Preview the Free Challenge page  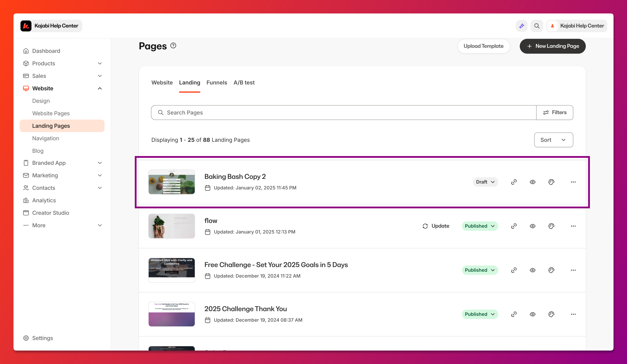(532, 270)
